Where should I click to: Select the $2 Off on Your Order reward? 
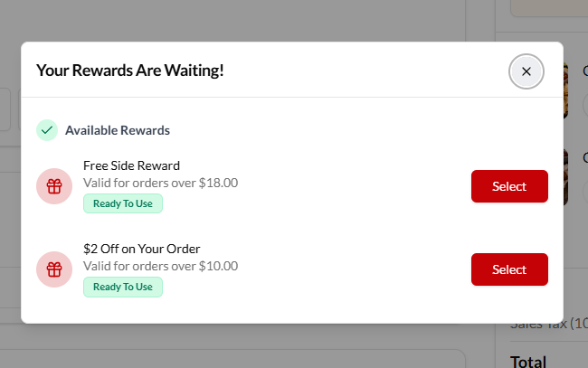point(509,269)
